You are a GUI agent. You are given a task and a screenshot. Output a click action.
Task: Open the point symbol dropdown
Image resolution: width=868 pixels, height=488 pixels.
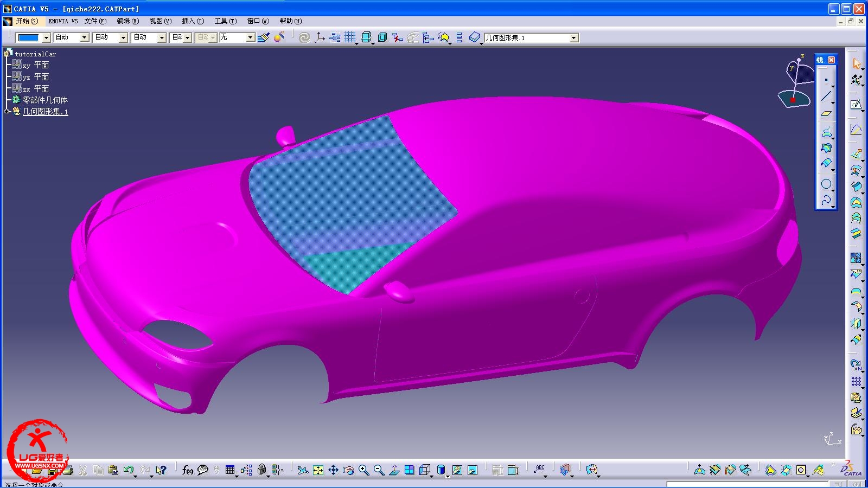188,37
